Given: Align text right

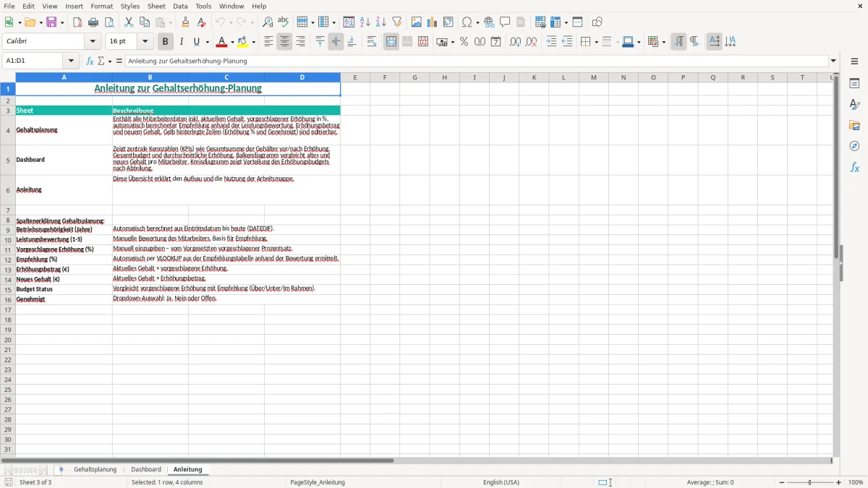Looking at the screenshot, I should click(x=300, y=42).
